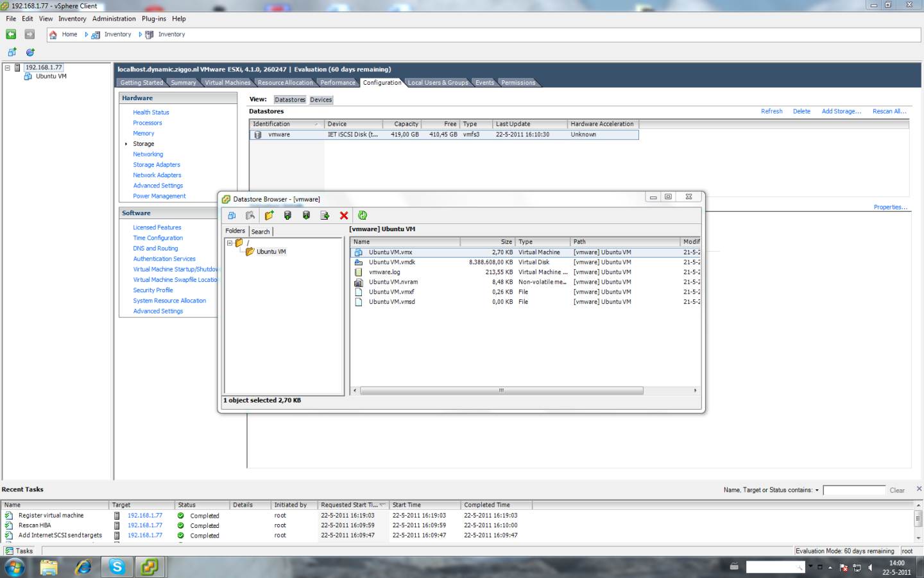
Task: Click the first blue VM icon in browser toolbar
Action: click(x=232, y=215)
